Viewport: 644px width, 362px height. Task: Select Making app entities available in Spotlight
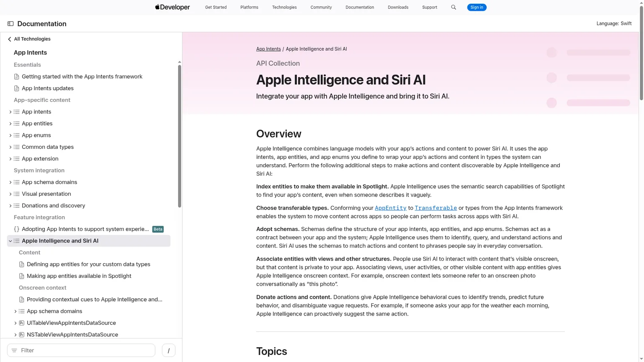79,276
